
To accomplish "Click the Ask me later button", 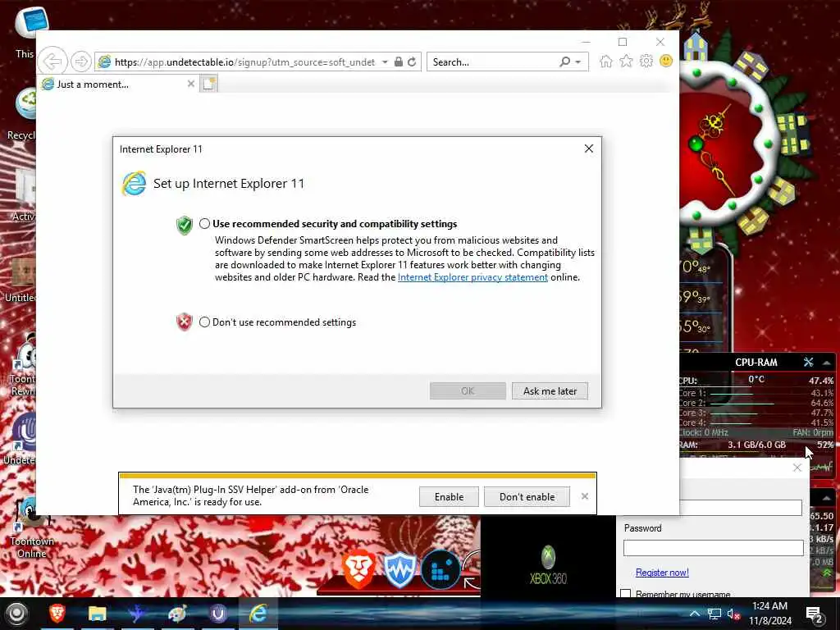I will click(550, 391).
